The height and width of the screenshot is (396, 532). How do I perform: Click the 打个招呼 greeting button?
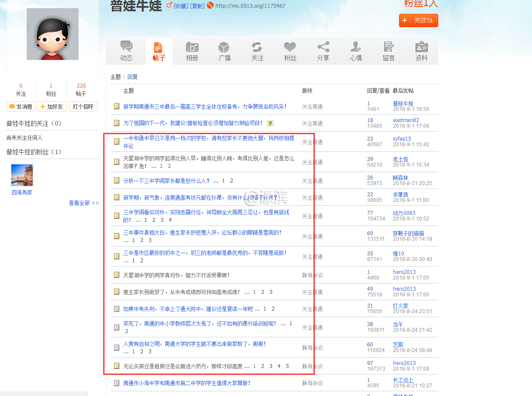tap(83, 107)
